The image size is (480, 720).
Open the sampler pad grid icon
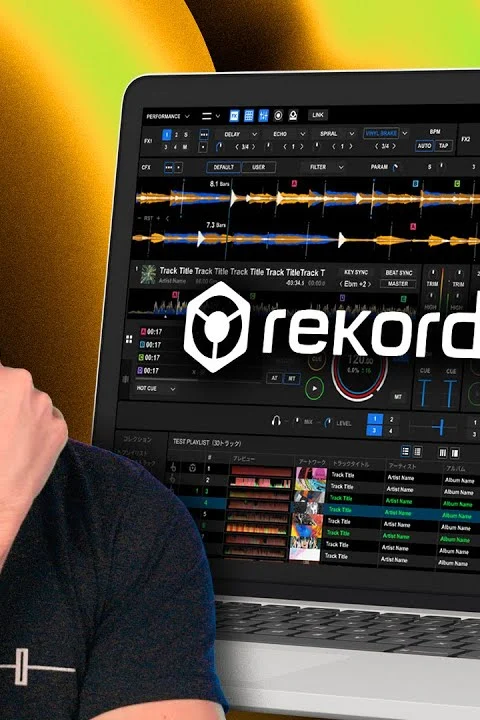(x=249, y=115)
